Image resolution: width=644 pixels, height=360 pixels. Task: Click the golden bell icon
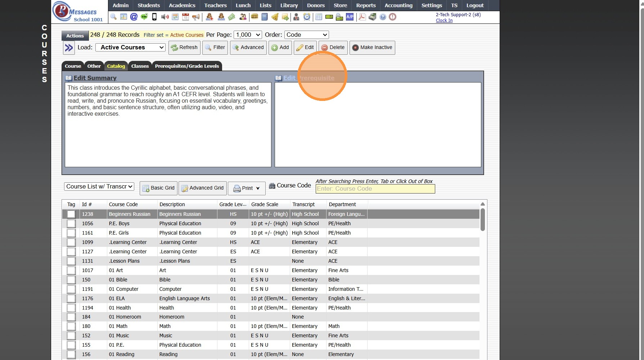(275, 17)
